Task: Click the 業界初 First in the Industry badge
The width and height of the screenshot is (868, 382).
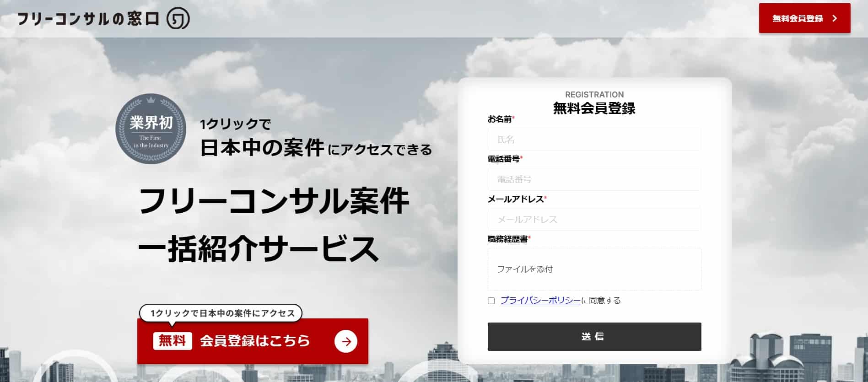Action: coord(151,129)
